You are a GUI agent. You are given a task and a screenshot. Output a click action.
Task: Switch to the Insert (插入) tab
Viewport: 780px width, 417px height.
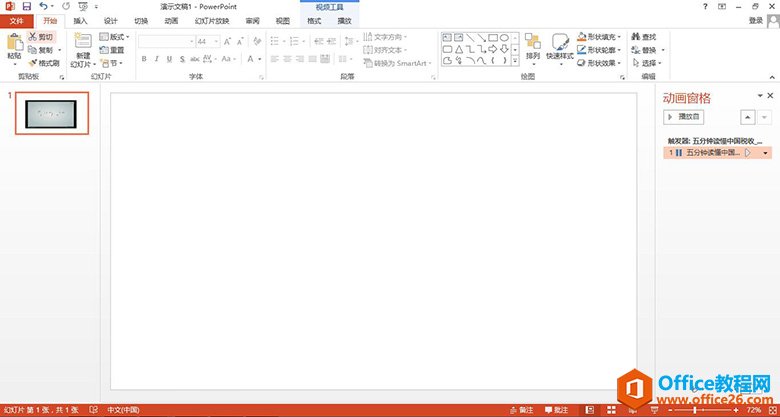coord(80,20)
